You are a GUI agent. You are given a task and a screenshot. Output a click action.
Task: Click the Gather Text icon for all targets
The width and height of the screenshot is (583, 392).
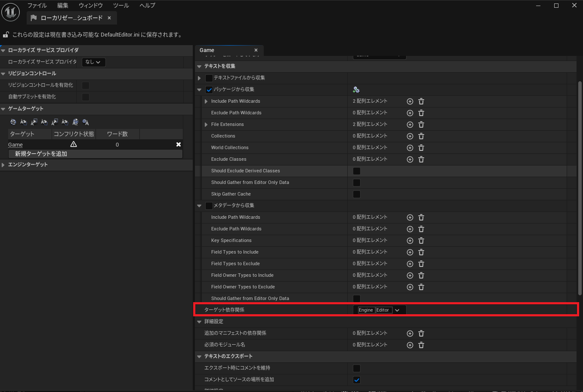tap(13, 122)
